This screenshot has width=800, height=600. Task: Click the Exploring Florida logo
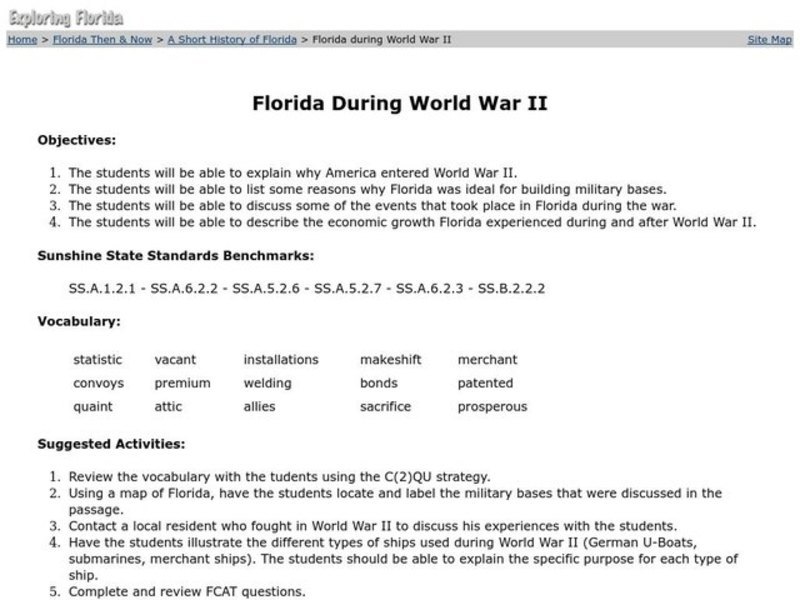click(66, 16)
